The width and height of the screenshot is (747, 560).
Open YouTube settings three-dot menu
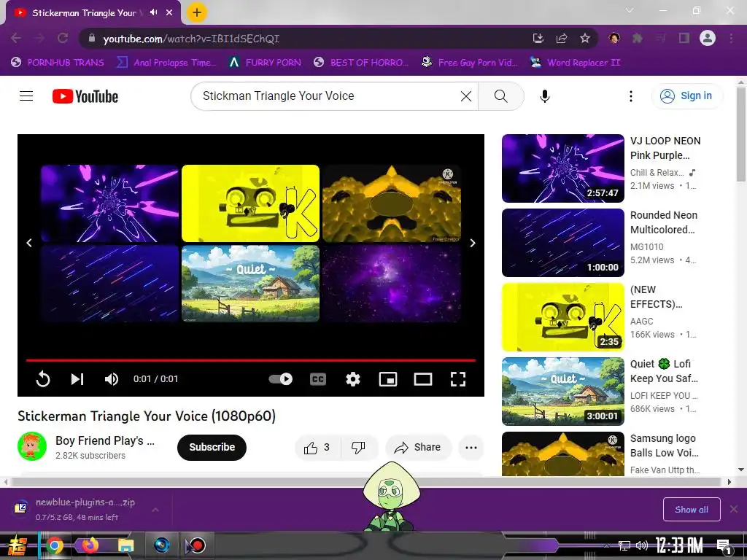click(631, 96)
